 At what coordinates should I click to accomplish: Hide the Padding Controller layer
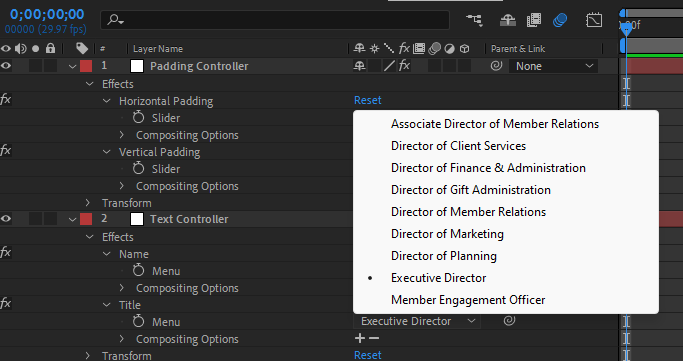coord(6,66)
